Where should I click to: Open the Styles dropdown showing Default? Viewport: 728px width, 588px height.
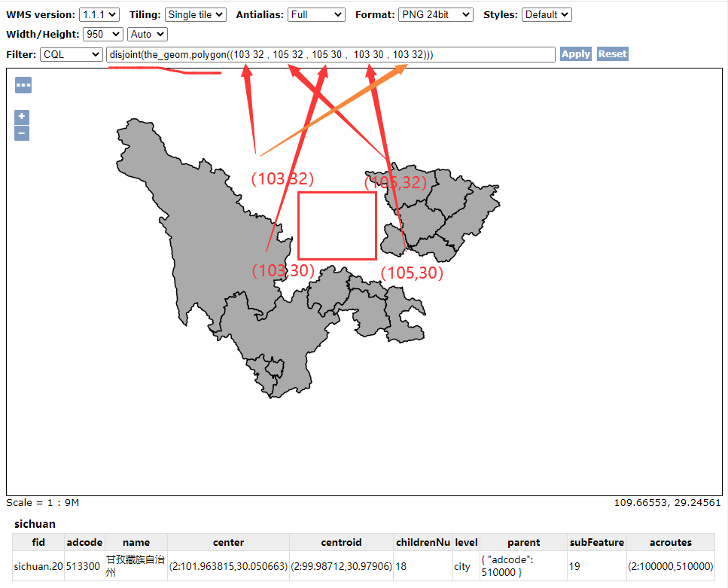click(x=547, y=14)
